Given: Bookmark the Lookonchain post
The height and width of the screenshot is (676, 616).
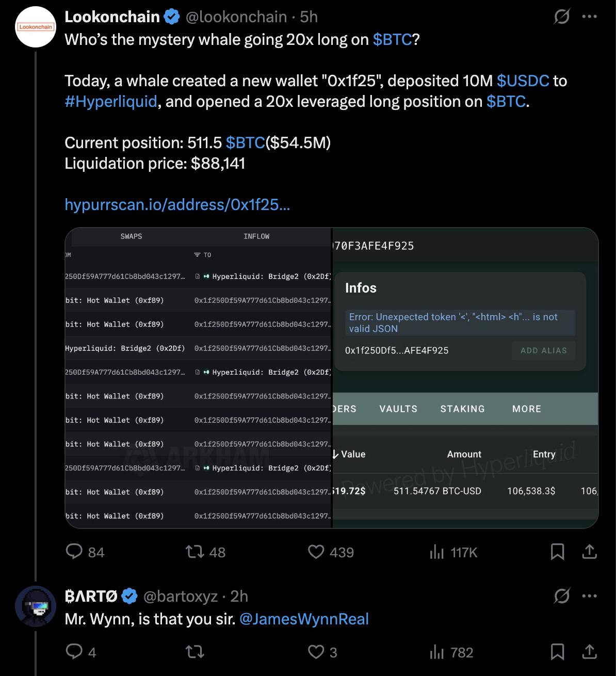Looking at the screenshot, I should point(557,552).
